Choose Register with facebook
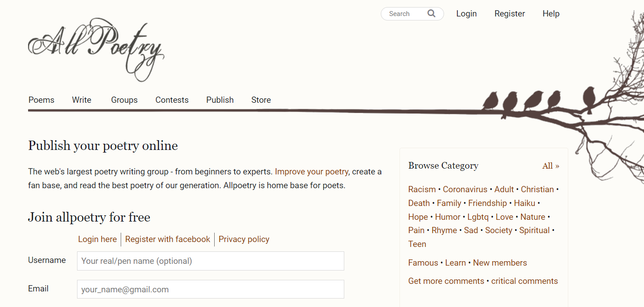 (x=167, y=239)
